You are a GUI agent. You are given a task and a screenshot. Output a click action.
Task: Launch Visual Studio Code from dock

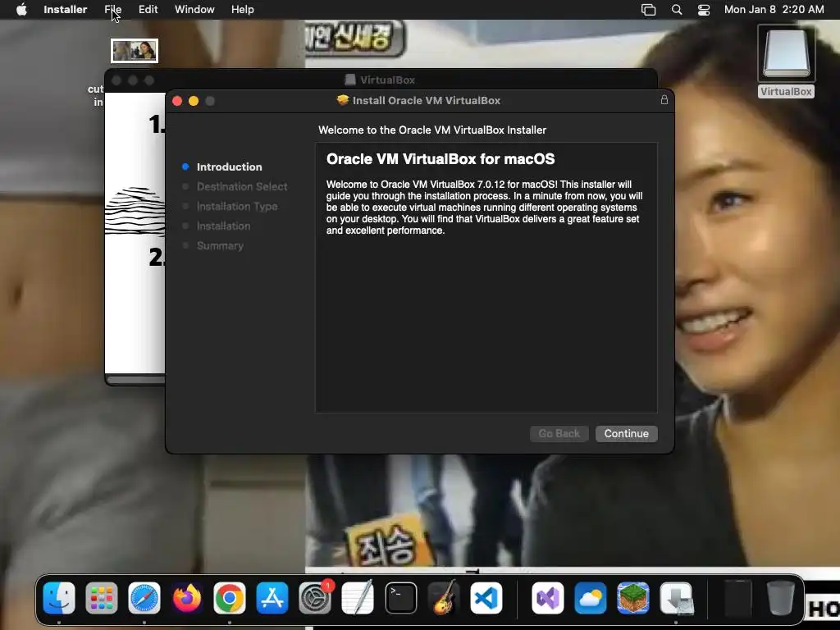[x=486, y=598]
